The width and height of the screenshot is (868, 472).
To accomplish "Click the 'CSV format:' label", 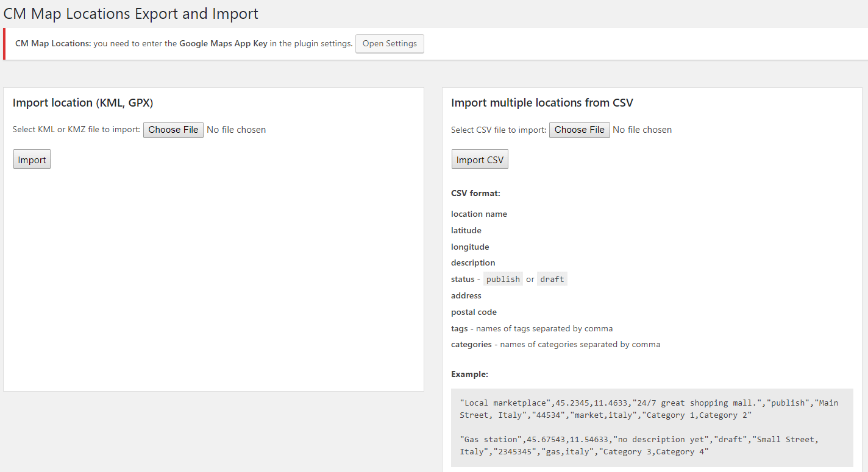I will tap(475, 194).
